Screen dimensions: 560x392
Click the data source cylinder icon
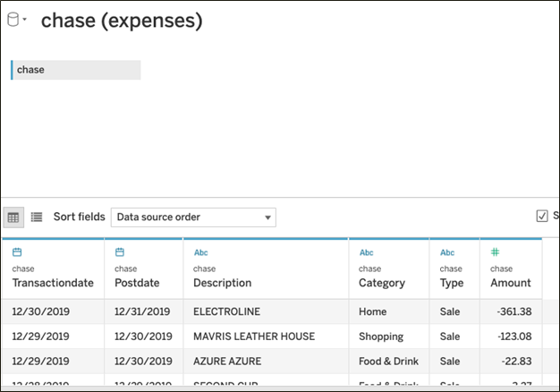13,20
